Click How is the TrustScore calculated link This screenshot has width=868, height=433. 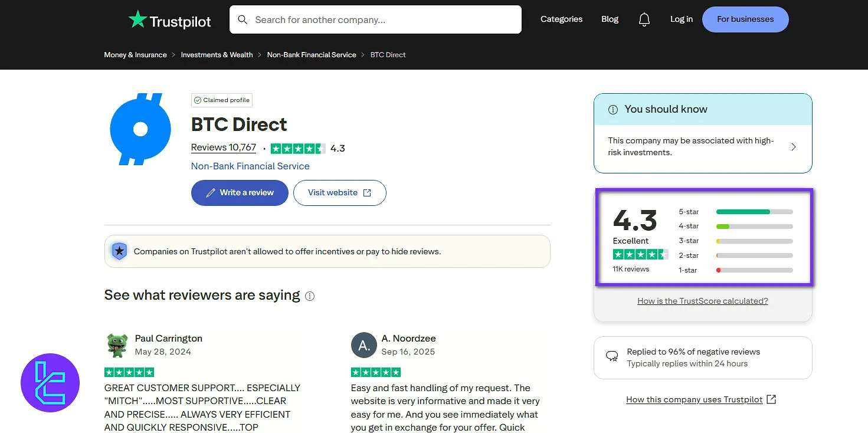702,301
